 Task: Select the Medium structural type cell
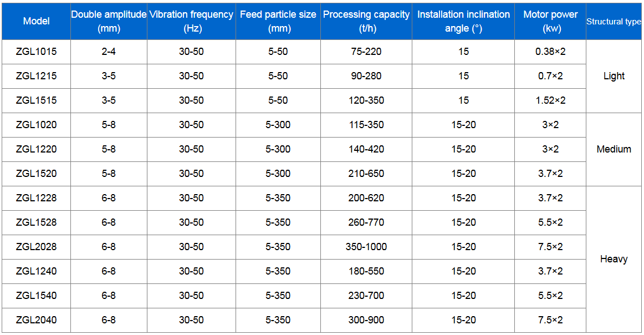point(614,149)
